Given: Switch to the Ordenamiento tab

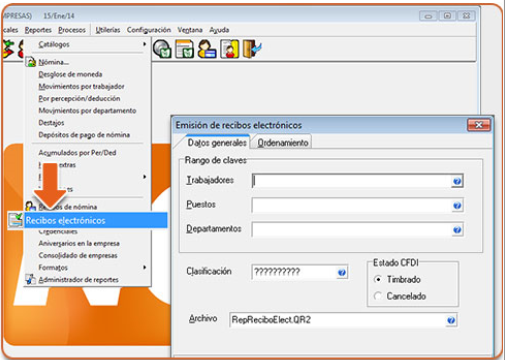Looking at the screenshot, I should (x=283, y=143).
